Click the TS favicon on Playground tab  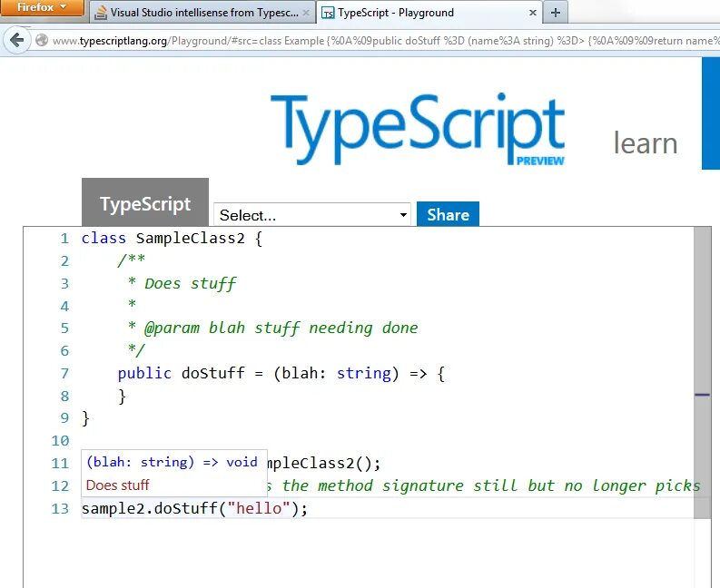click(328, 14)
